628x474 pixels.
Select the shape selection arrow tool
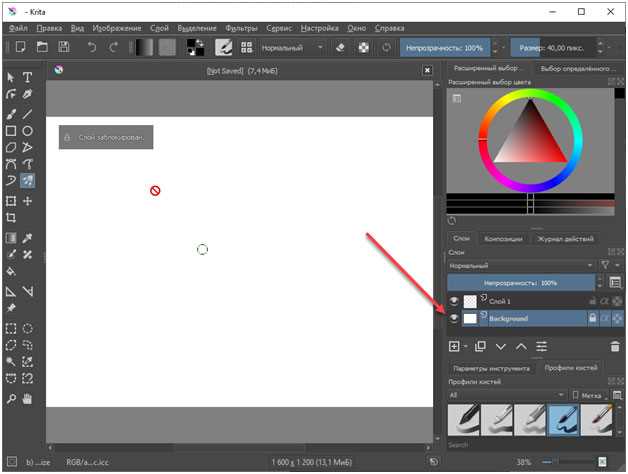coord(11,77)
